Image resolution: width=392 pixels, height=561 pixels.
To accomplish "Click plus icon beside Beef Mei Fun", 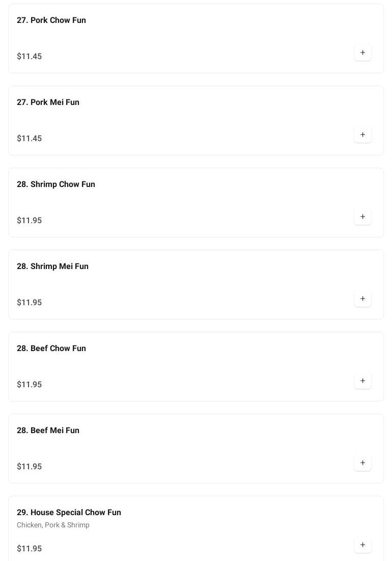I will (x=362, y=463).
